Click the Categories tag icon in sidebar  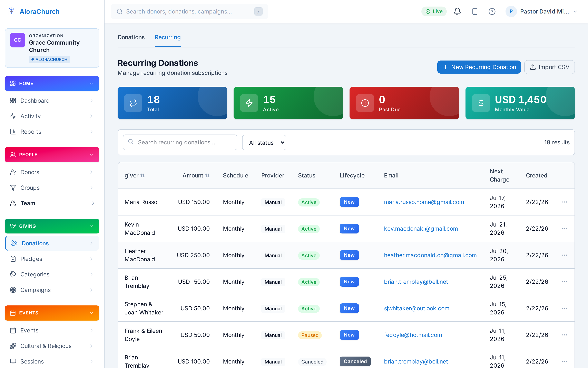[x=13, y=274]
